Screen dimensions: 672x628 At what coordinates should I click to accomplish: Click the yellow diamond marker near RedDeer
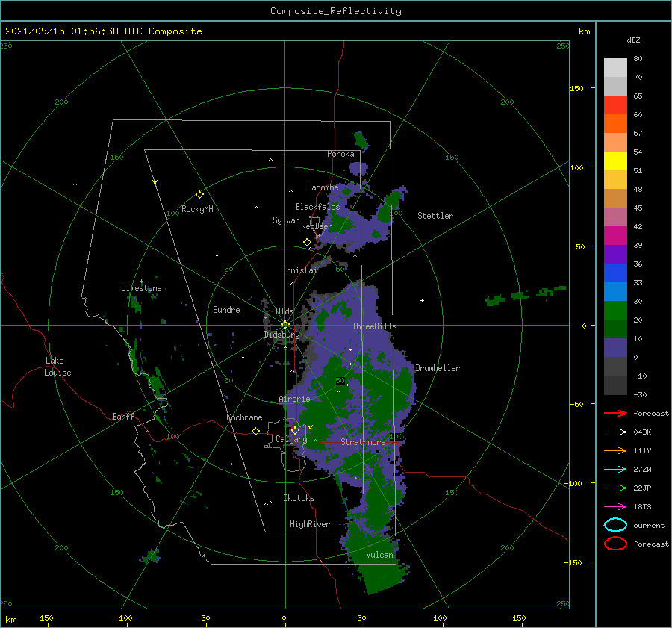click(308, 242)
